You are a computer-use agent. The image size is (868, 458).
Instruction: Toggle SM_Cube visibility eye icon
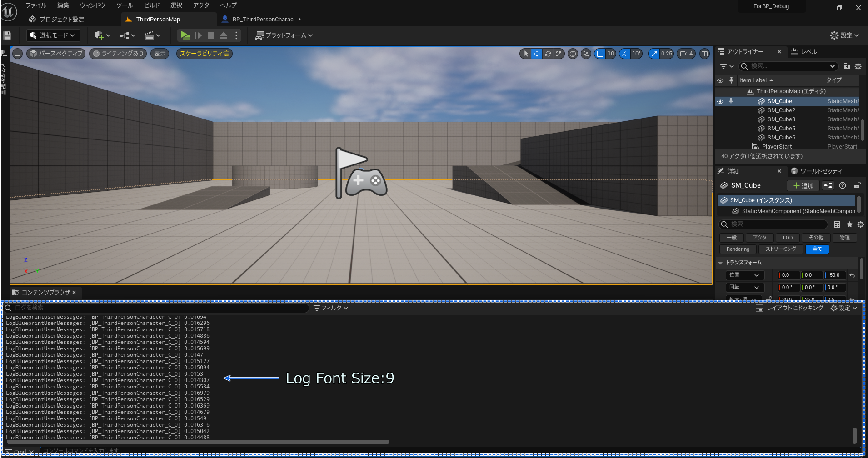(x=720, y=101)
